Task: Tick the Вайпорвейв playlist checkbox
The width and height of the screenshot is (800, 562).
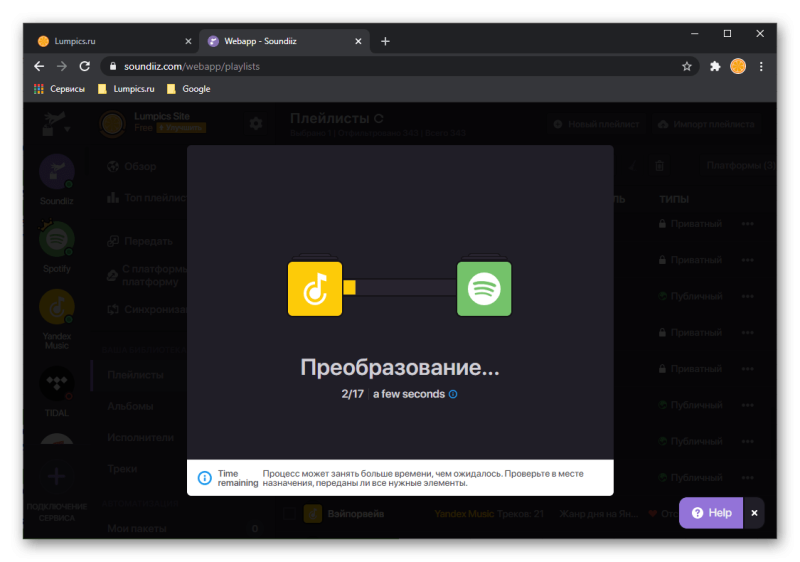Action: (x=289, y=514)
